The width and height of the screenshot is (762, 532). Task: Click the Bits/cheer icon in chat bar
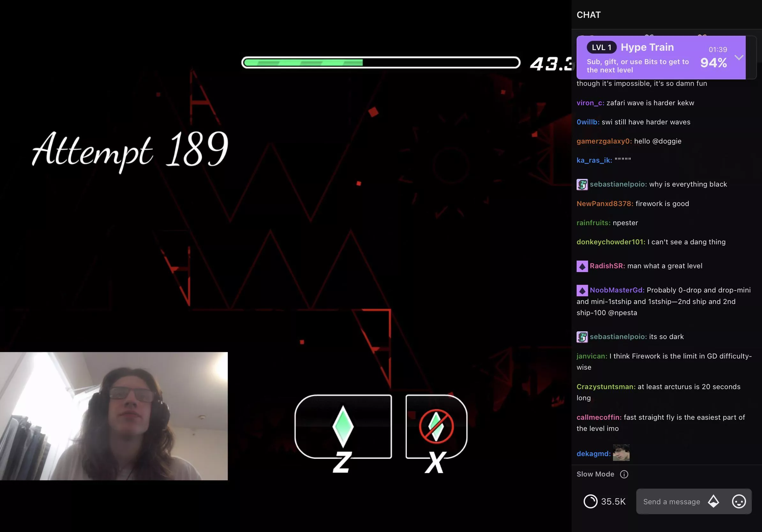coord(714,501)
